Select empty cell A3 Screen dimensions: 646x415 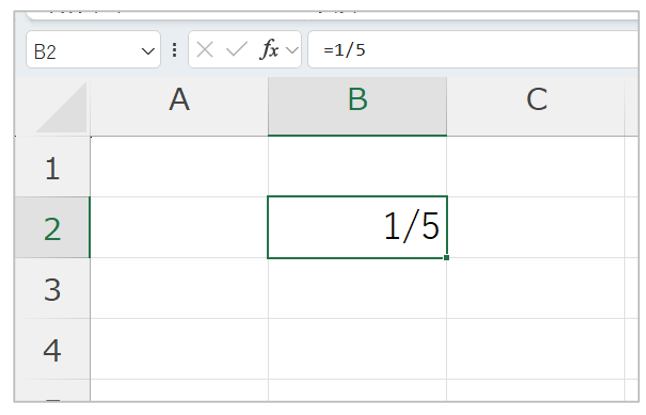coord(179,288)
